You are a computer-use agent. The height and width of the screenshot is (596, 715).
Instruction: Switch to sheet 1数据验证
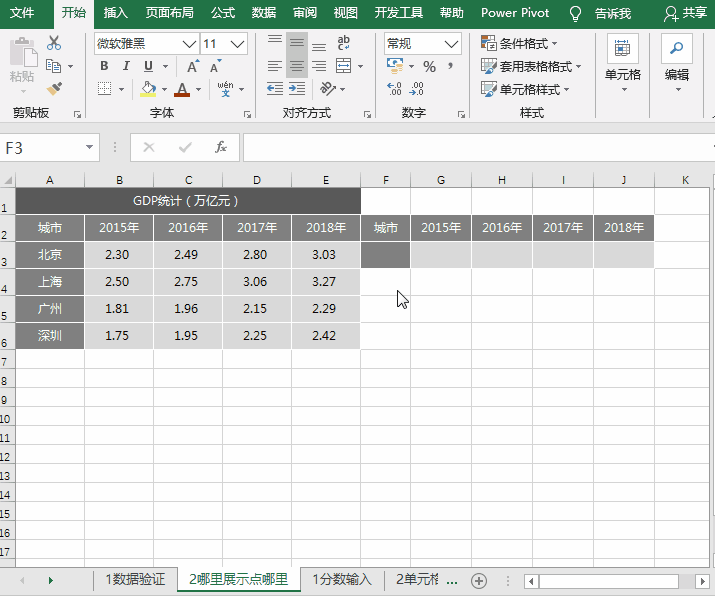[135, 580]
